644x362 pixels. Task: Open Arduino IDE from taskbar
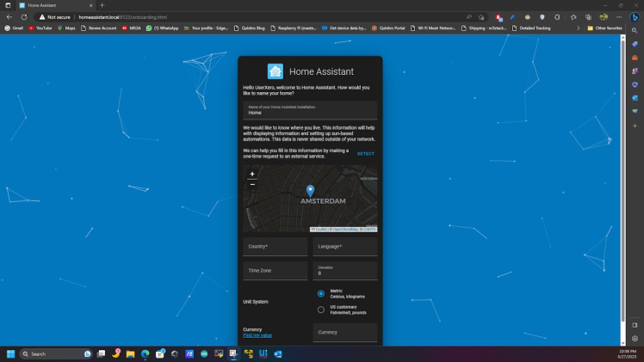(x=204, y=353)
